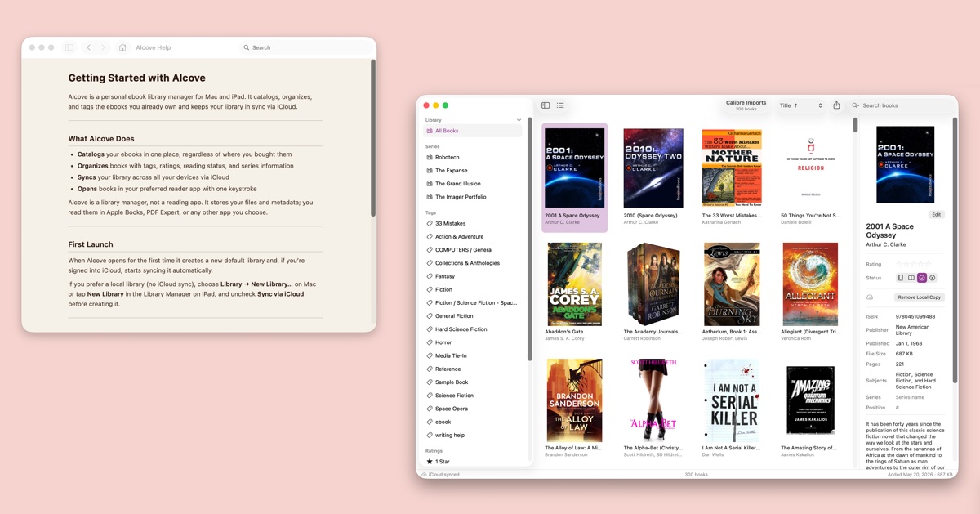Click the tag icon beside Space Opera

pyautogui.click(x=430, y=409)
